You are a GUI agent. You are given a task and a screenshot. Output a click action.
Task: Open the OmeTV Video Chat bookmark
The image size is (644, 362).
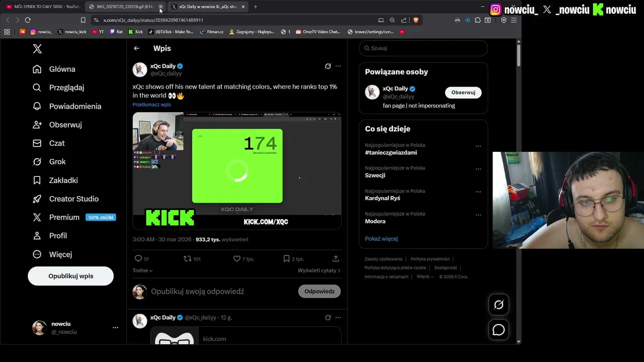coord(318,32)
